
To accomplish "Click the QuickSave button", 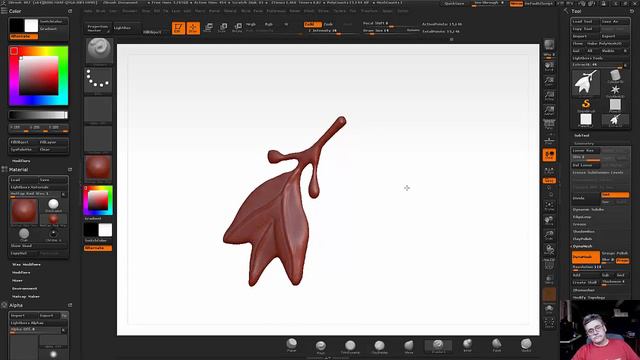I will pos(454,3).
